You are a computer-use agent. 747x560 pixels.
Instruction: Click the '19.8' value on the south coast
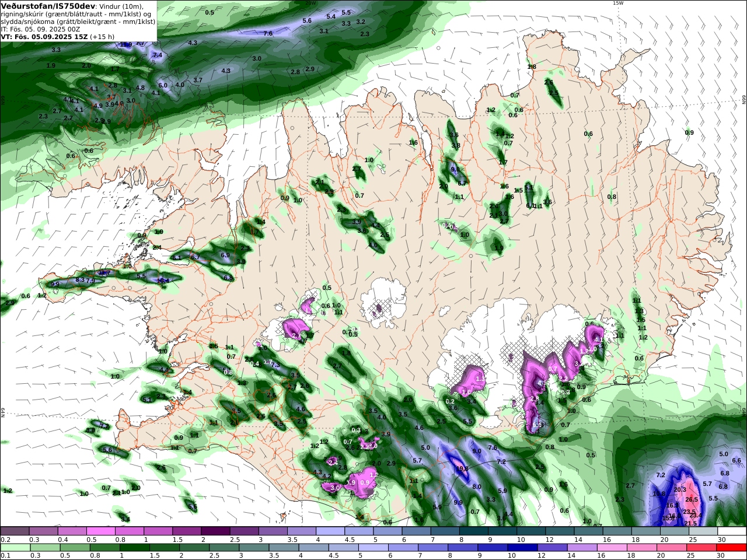click(x=462, y=468)
